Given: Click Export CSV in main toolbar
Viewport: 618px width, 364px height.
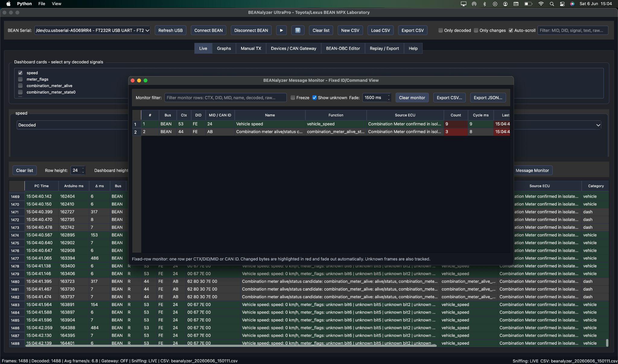Looking at the screenshot, I should pos(413,30).
